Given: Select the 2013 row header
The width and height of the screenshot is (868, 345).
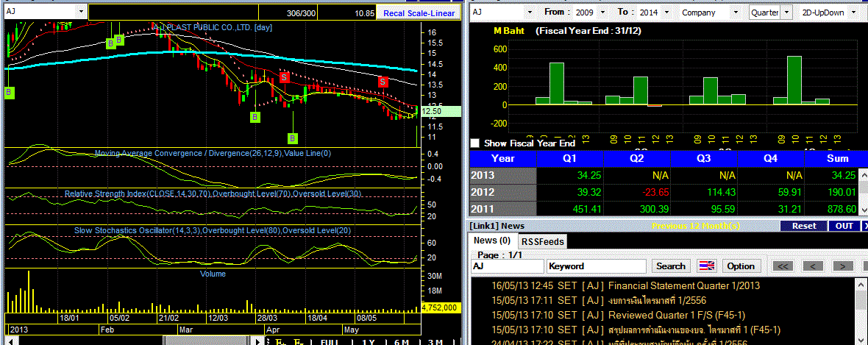Looking at the screenshot, I should pos(502,176).
